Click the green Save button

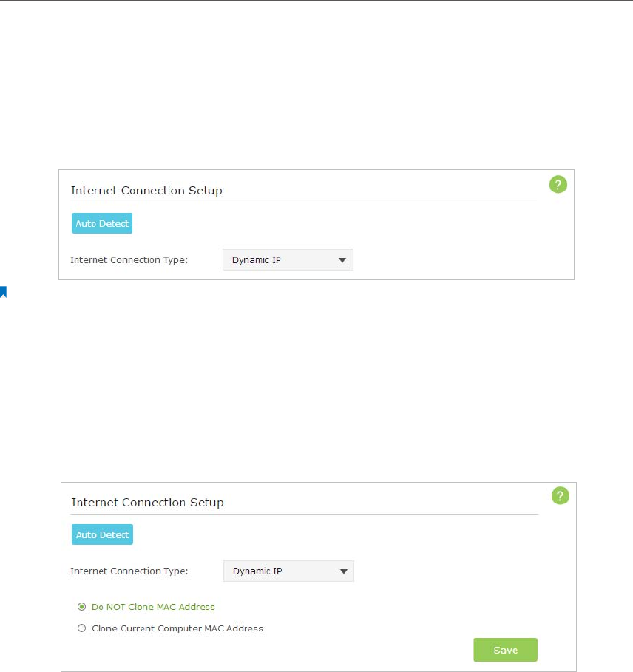505,650
